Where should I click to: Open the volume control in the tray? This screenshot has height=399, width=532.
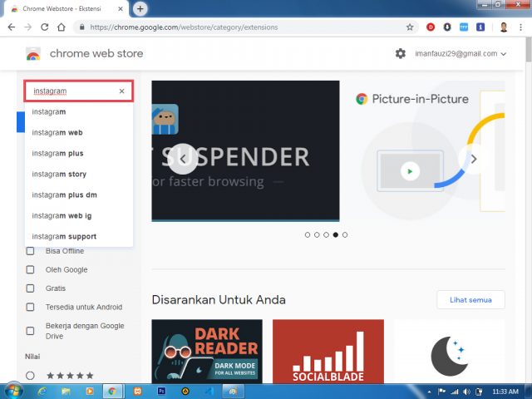click(467, 392)
